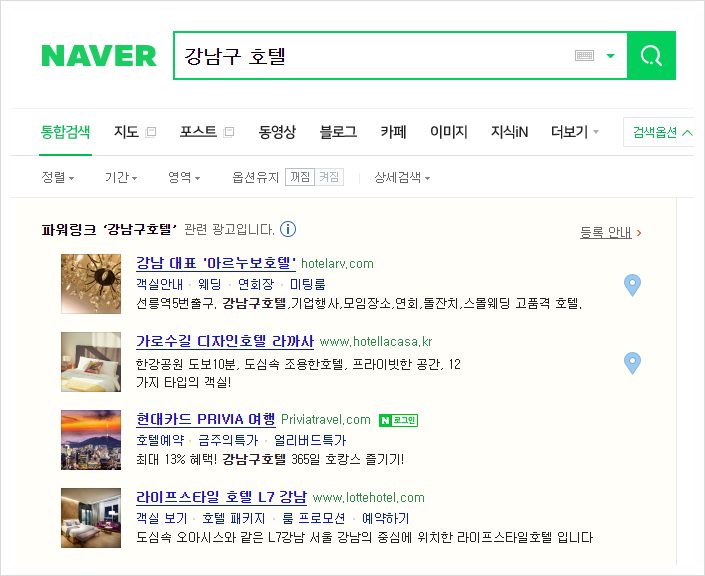Open the 객실안내 sublink
Viewport: 705px width, 576px height.
point(160,284)
